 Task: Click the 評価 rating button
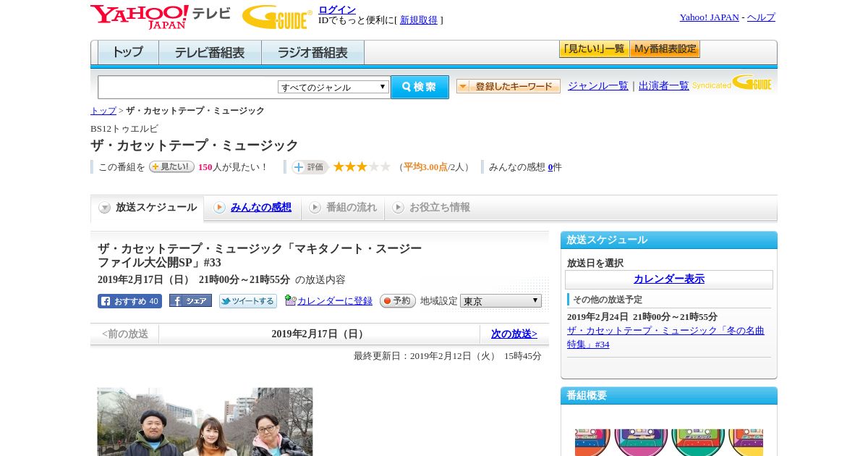[x=310, y=167]
